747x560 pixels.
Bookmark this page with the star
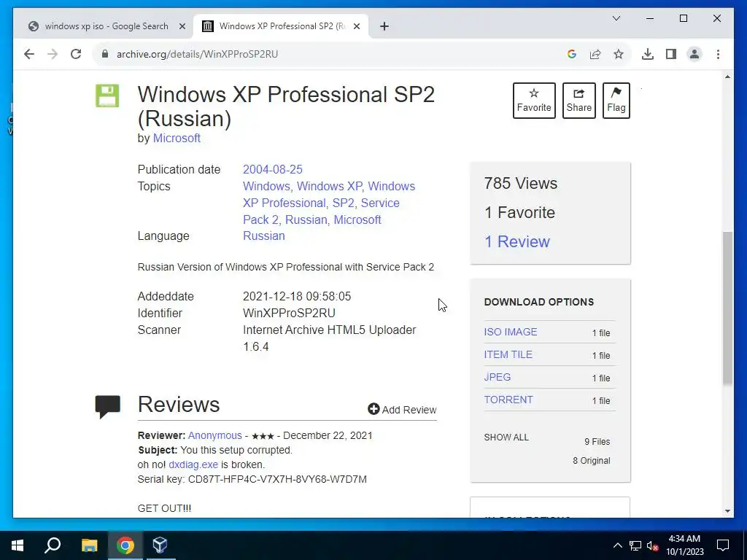coord(619,54)
